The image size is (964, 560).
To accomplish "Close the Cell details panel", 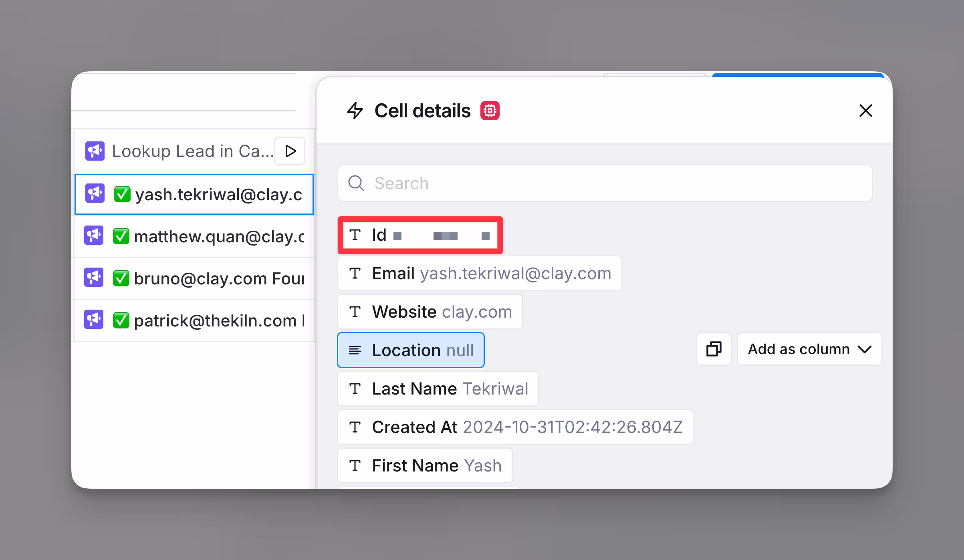I will click(x=865, y=111).
